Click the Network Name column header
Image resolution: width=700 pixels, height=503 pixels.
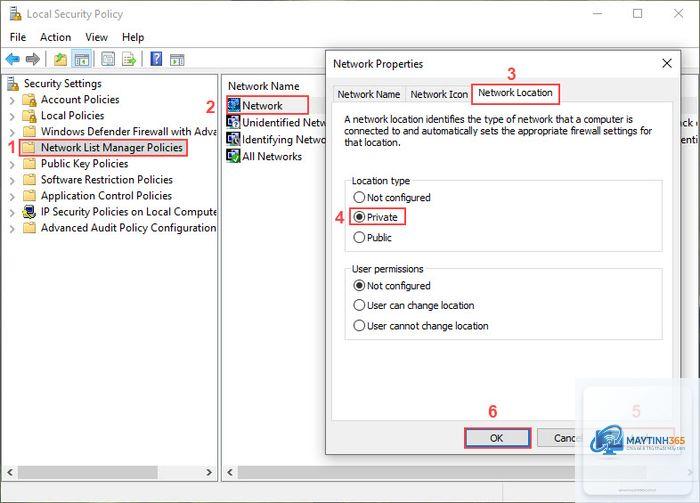click(x=264, y=86)
